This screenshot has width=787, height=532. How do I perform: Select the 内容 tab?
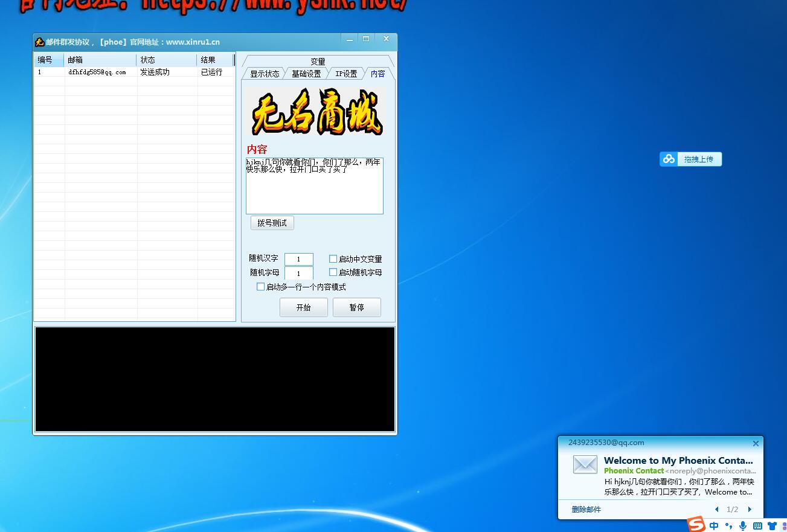(x=377, y=74)
